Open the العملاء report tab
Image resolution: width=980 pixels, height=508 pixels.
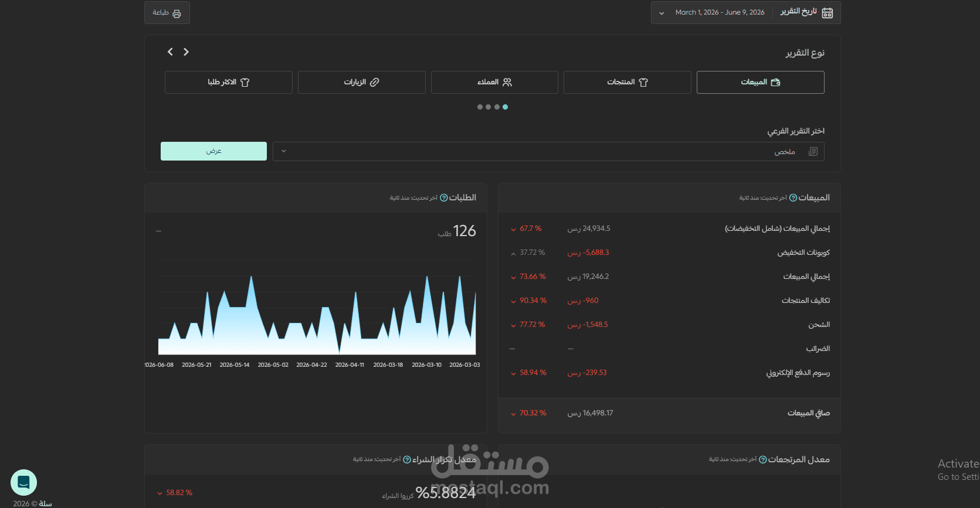[x=494, y=82]
